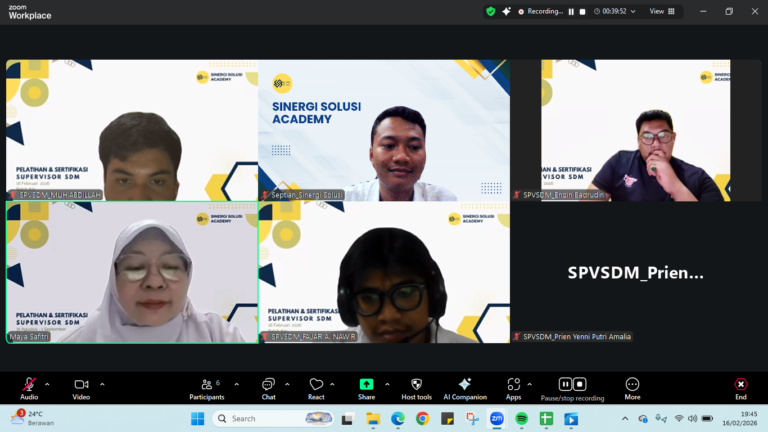The height and width of the screenshot is (432, 768).
Task: Stop recording from top bar square button
Action: (583, 12)
